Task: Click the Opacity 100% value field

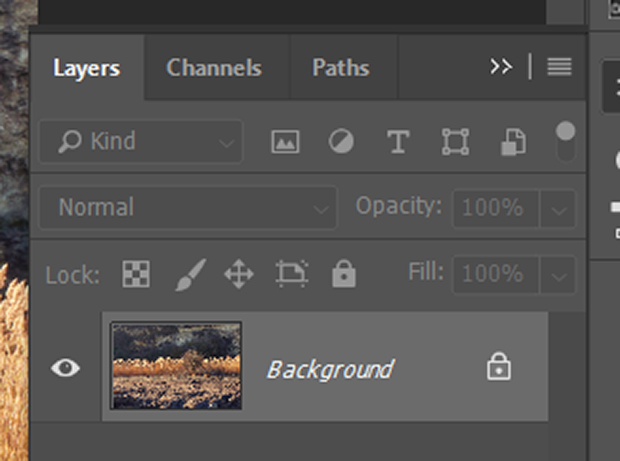Action: tap(496, 209)
